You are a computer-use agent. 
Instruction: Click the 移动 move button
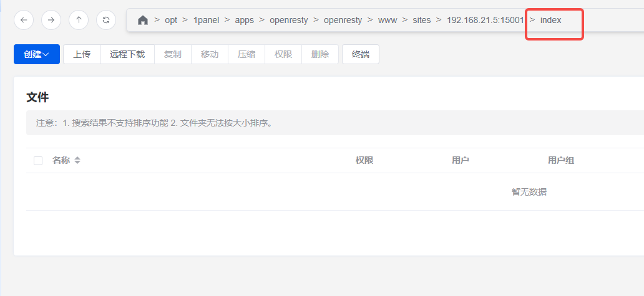tap(210, 54)
